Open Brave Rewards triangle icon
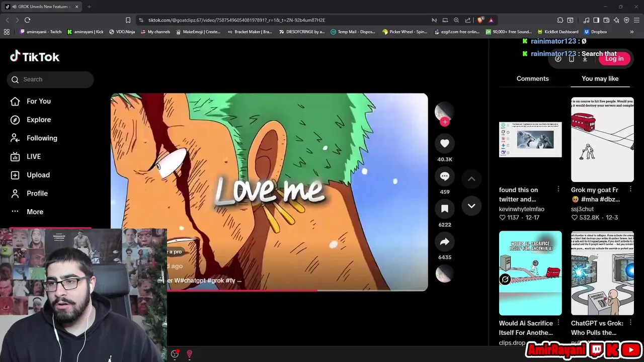Screen dimensions: 644x362 coord(491,20)
